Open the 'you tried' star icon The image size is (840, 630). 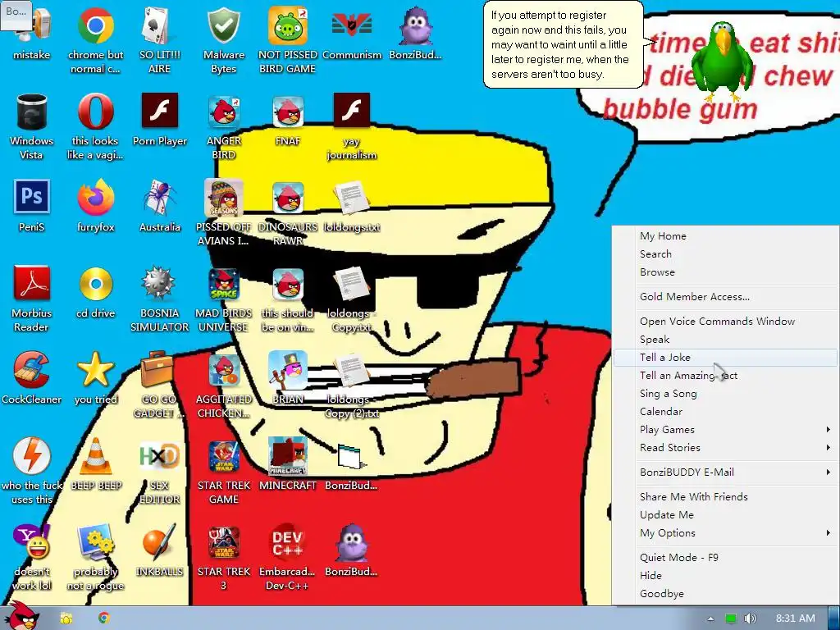(95, 370)
